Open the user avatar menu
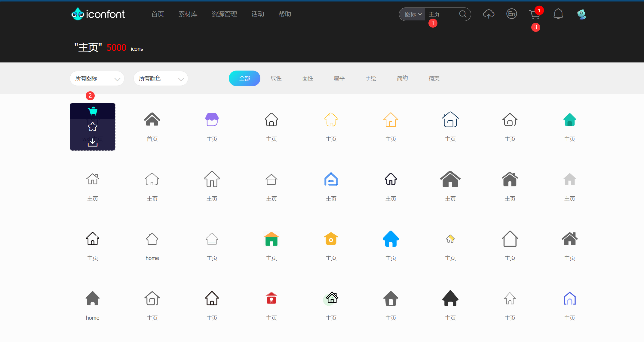 [x=581, y=14]
